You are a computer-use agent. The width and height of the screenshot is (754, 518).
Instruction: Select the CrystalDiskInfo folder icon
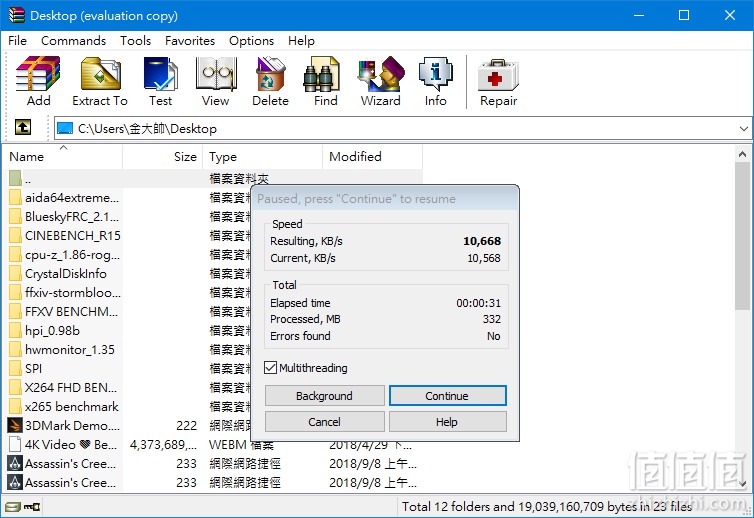click(x=15, y=274)
